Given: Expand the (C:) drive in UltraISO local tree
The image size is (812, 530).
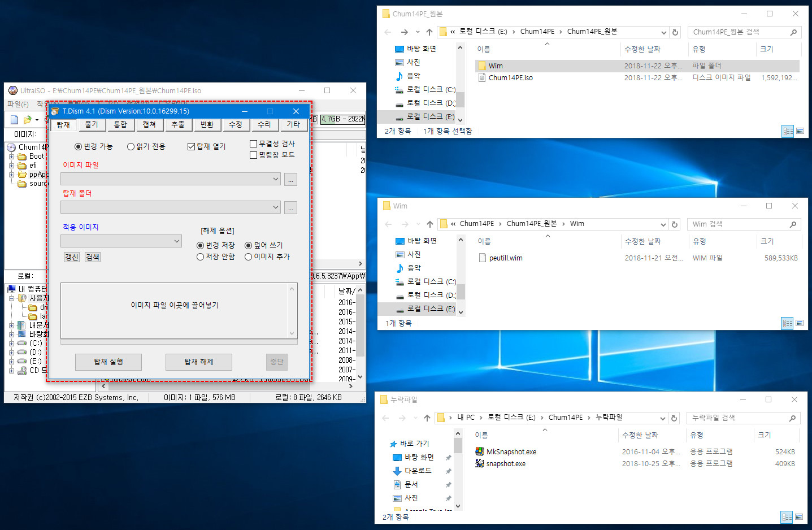Looking at the screenshot, I should pos(11,343).
